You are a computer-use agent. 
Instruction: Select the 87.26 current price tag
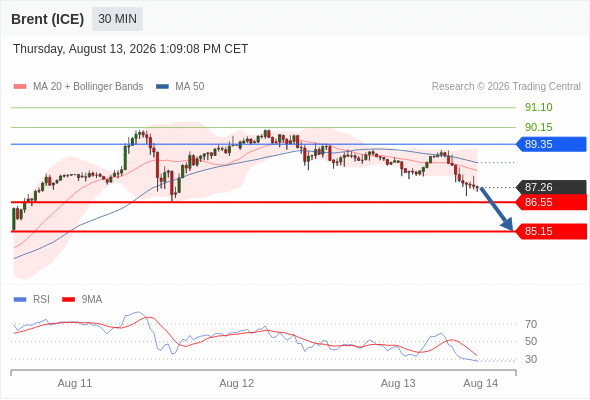[x=551, y=187]
